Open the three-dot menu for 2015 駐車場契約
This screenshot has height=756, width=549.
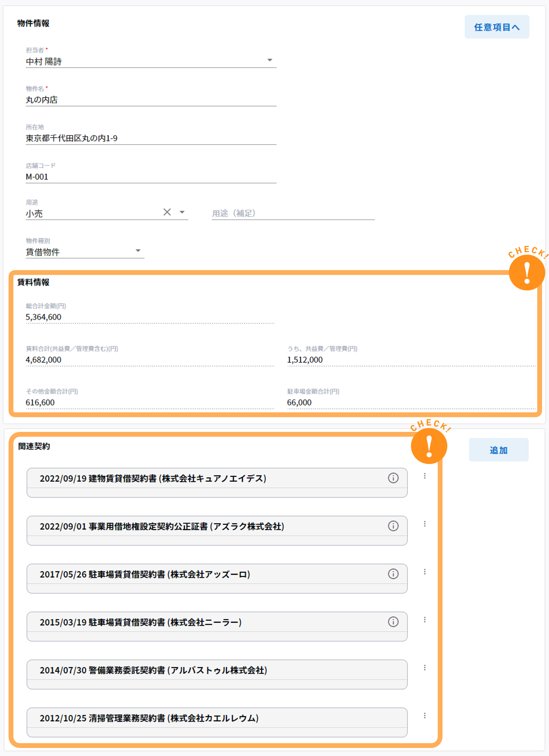[425, 620]
